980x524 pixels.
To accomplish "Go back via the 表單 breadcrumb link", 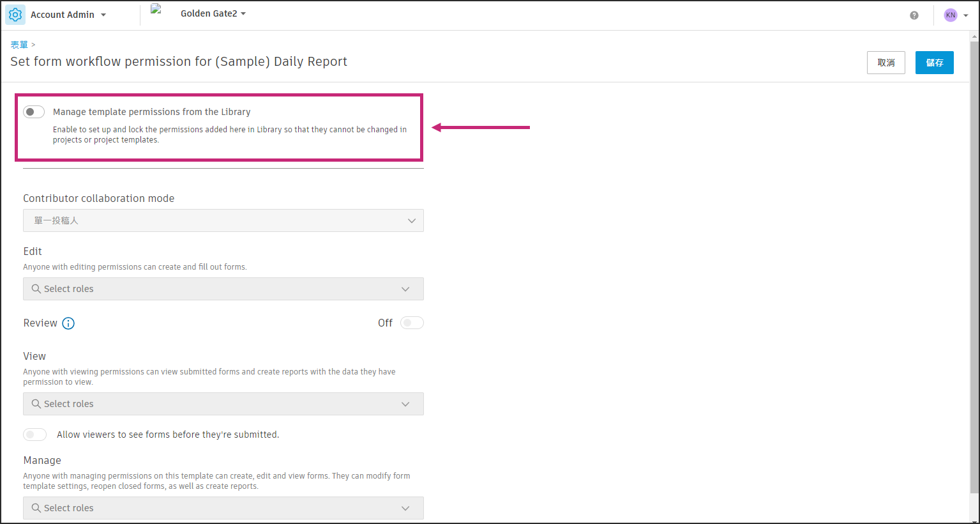I will pos(19,45).
